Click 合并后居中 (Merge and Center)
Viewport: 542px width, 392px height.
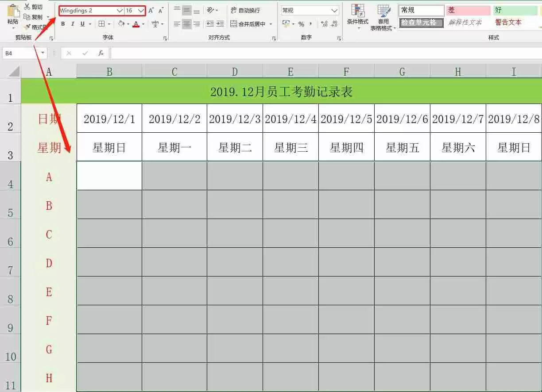click(248, 24)
